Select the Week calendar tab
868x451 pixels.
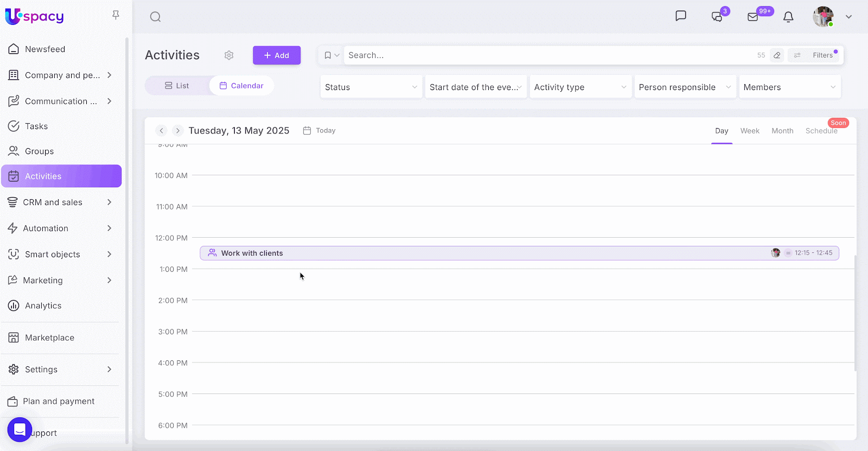(750, 131)
